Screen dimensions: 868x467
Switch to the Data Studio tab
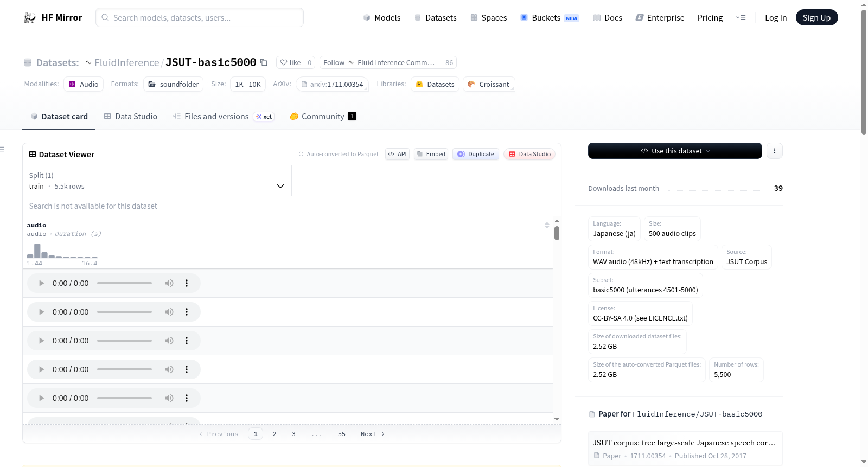131,117
